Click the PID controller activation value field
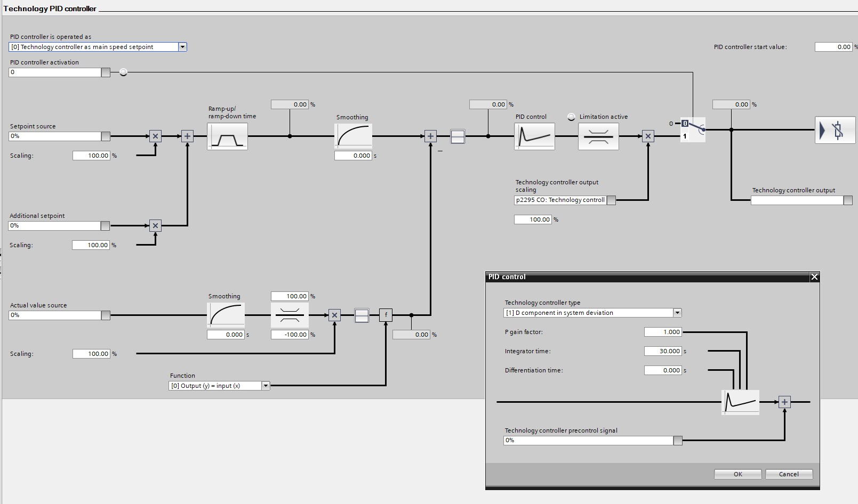Screen dimensions: 858x504 55,72
